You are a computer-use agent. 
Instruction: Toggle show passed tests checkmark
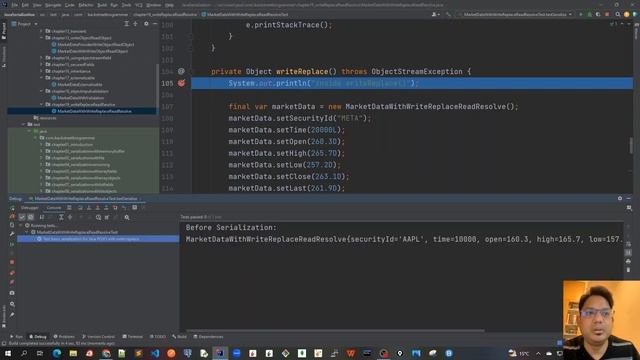click(22, 218)
